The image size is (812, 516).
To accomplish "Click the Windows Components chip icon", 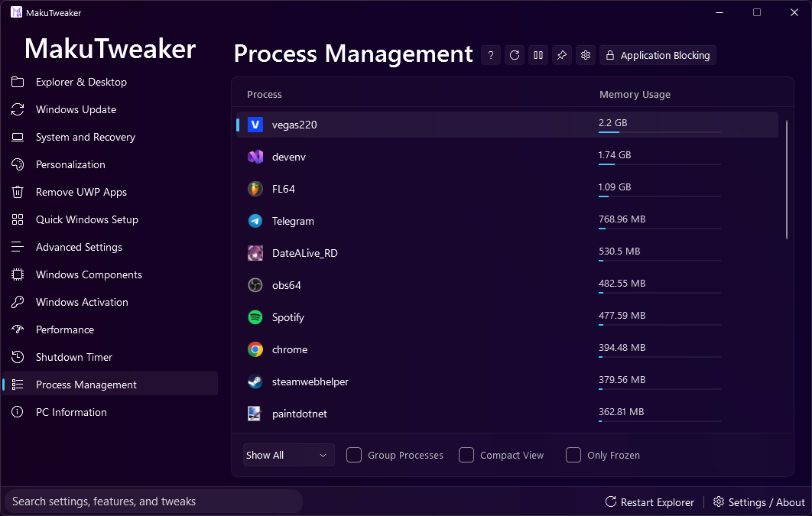I will pyautogui.click(x=18, y=274).
